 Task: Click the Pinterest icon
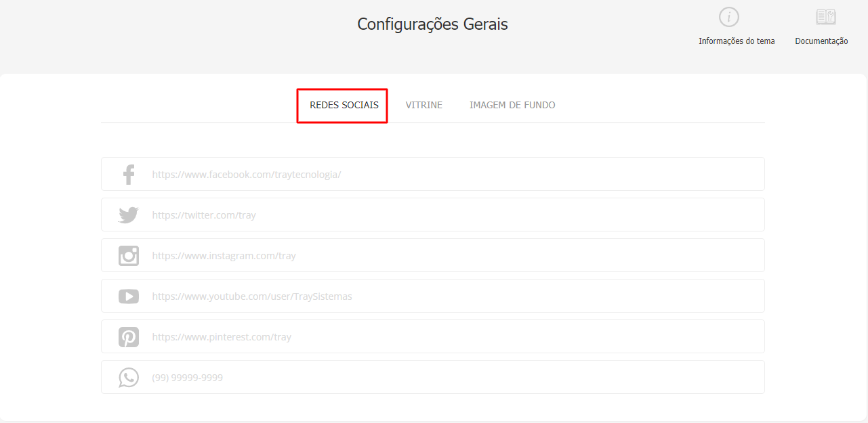click(x=129, y=337)
